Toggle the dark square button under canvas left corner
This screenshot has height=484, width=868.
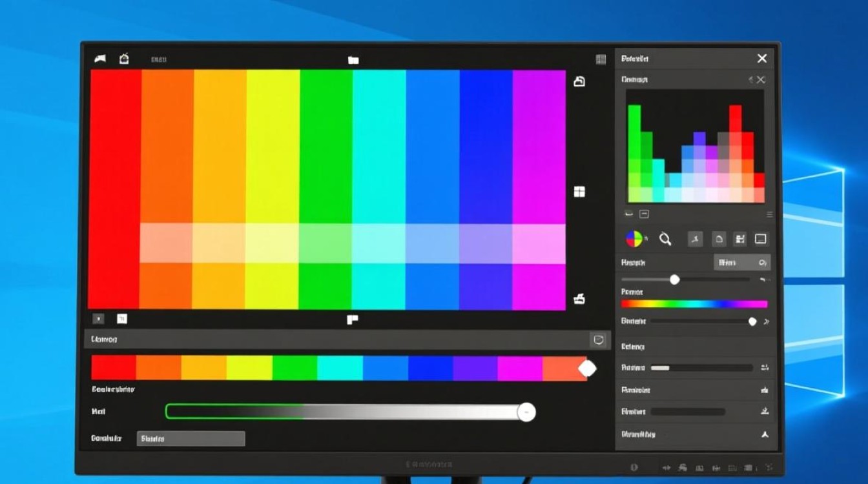[98, 319]
